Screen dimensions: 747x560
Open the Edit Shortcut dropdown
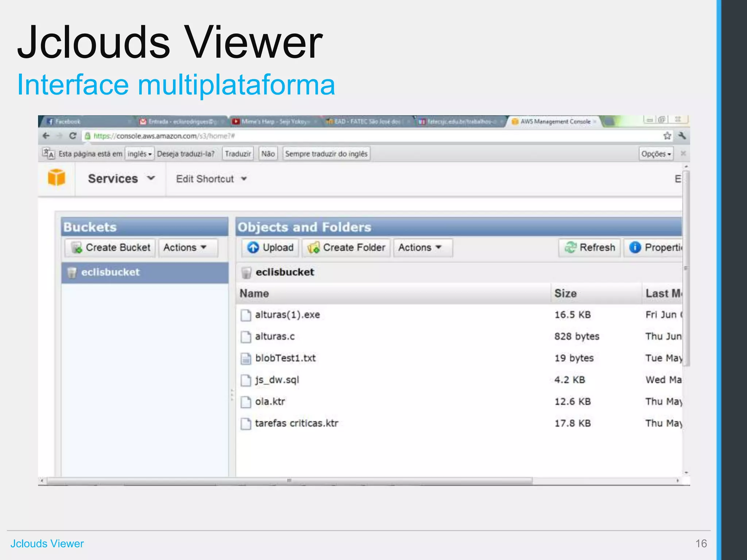click(212, 179)
